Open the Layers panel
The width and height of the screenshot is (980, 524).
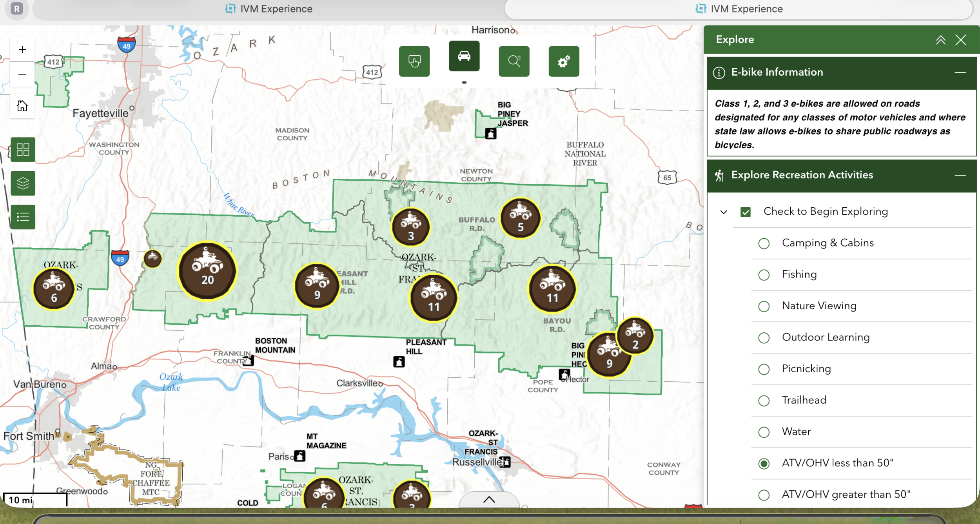click(22, 183)
